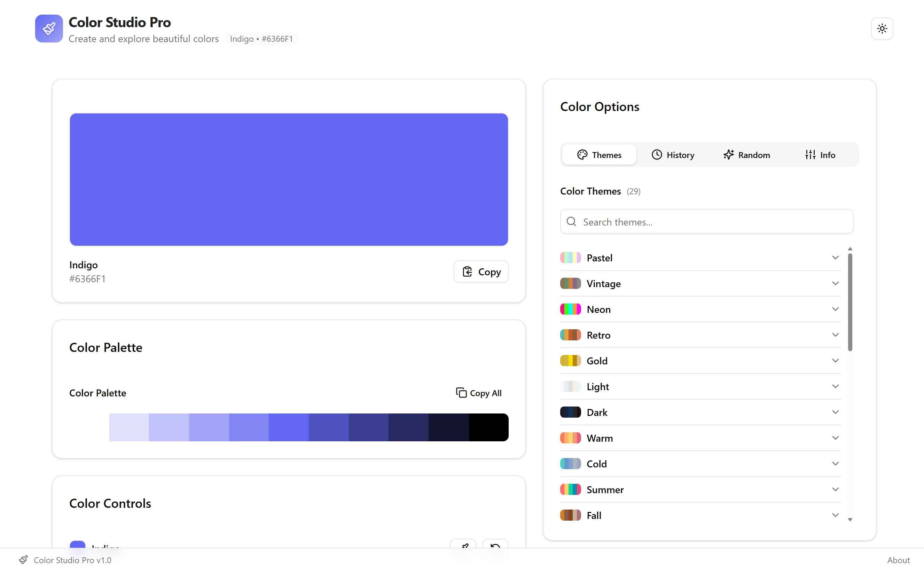Click the Search themes input field
The height and width of the screenshot is (568, 924).
[x=706, y=222]
